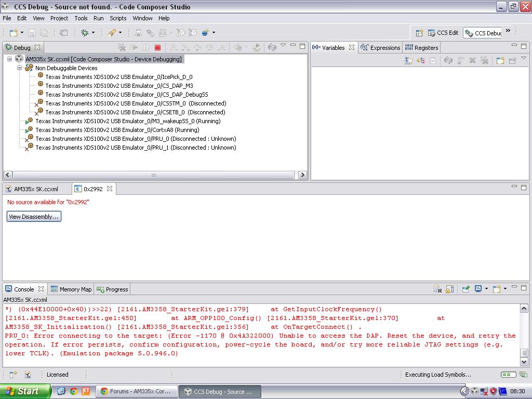This screenshot has height=399, width=532.
Task: Select the IcePick_D_0 emulator entry
Action: click(119, 77)
